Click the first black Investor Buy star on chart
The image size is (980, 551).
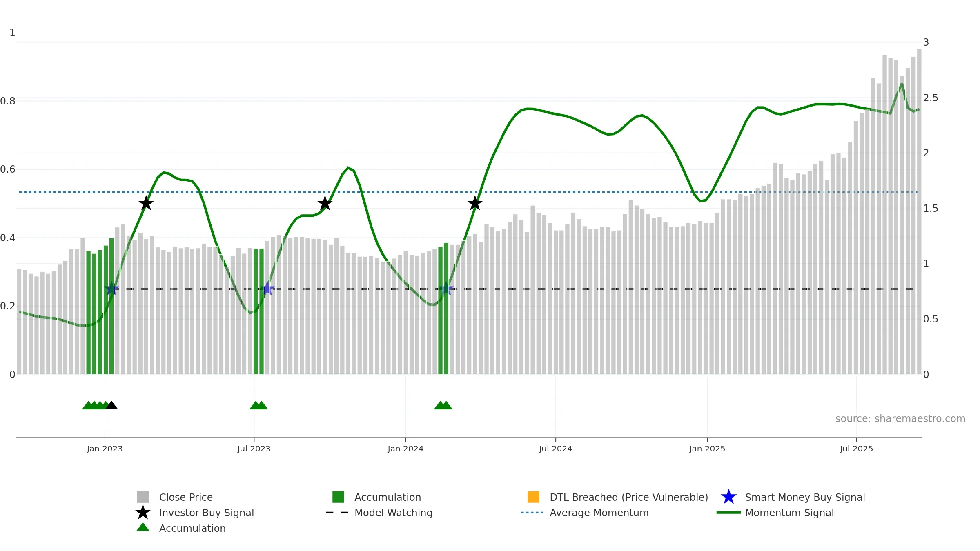pos(146,203)
